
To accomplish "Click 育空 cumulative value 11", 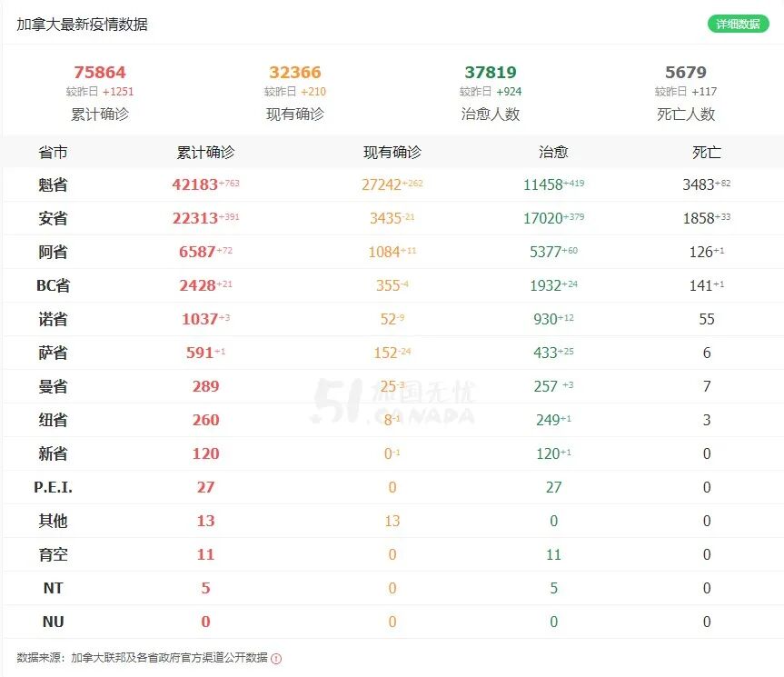I will 205,554.
